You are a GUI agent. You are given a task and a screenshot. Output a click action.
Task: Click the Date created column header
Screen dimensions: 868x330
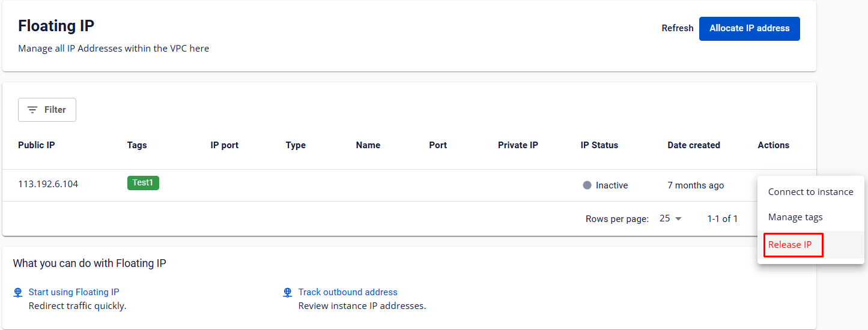pyautogui.click(x=693, y=145)
